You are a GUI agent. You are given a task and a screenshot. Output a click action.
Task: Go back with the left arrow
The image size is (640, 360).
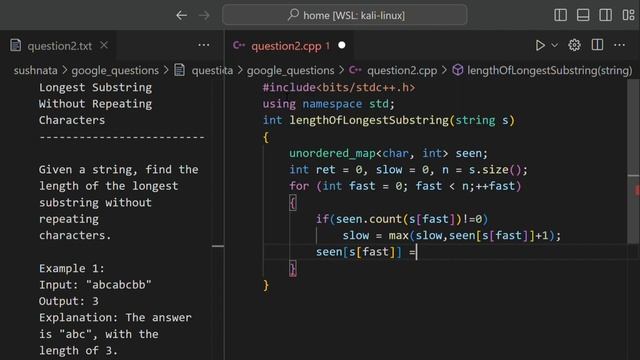coord(182,16)
